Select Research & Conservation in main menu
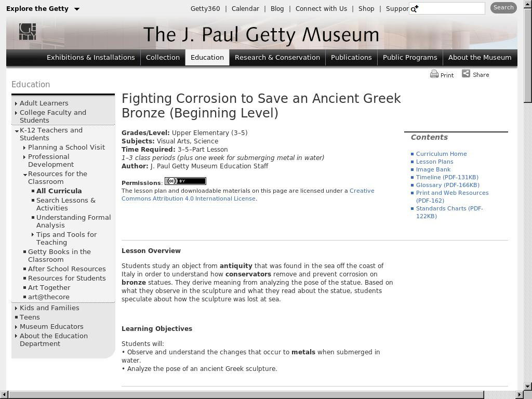The image size is (532, 399). pos(277,57)
